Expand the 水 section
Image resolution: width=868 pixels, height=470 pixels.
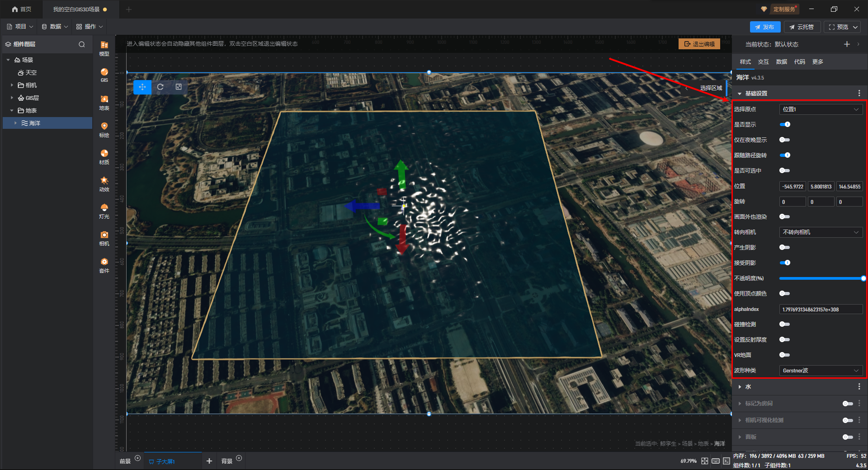748,387
